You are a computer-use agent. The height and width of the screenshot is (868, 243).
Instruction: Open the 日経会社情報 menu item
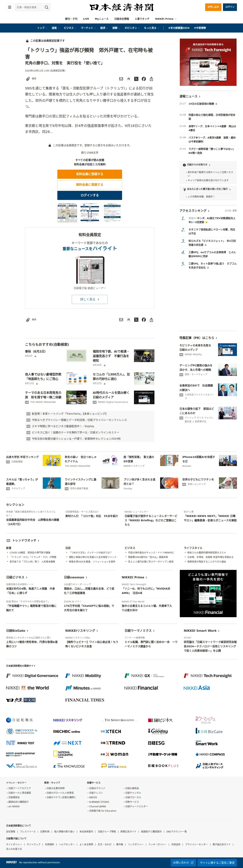click(122, 19)
